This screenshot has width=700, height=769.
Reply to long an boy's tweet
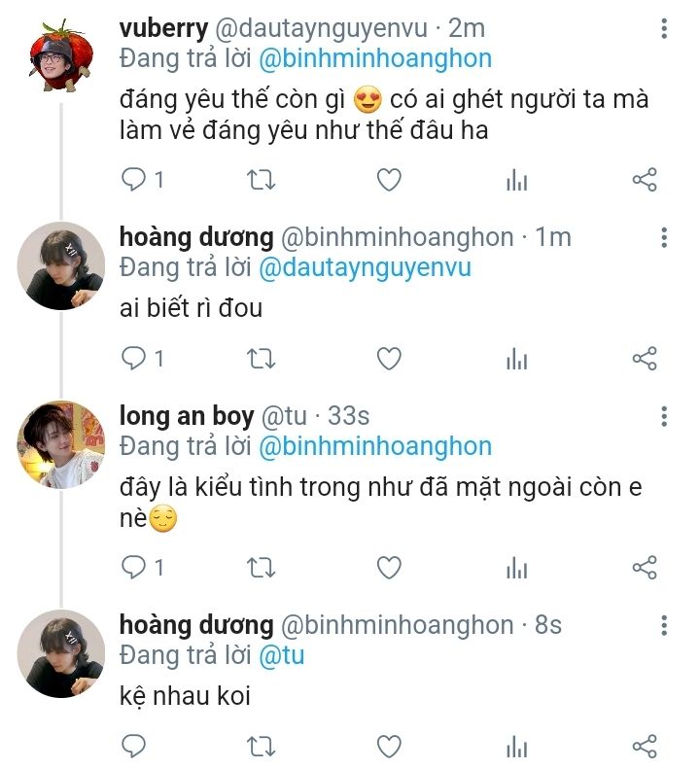point(134,567)
